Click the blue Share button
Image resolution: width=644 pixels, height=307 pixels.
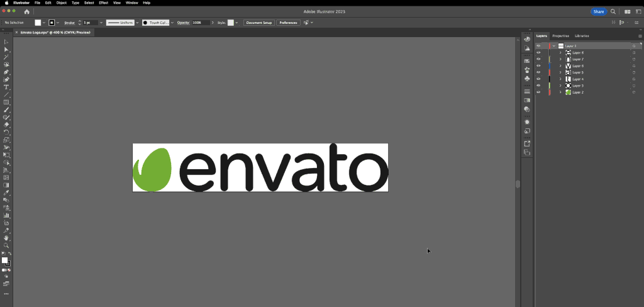[x=599, y=11]
